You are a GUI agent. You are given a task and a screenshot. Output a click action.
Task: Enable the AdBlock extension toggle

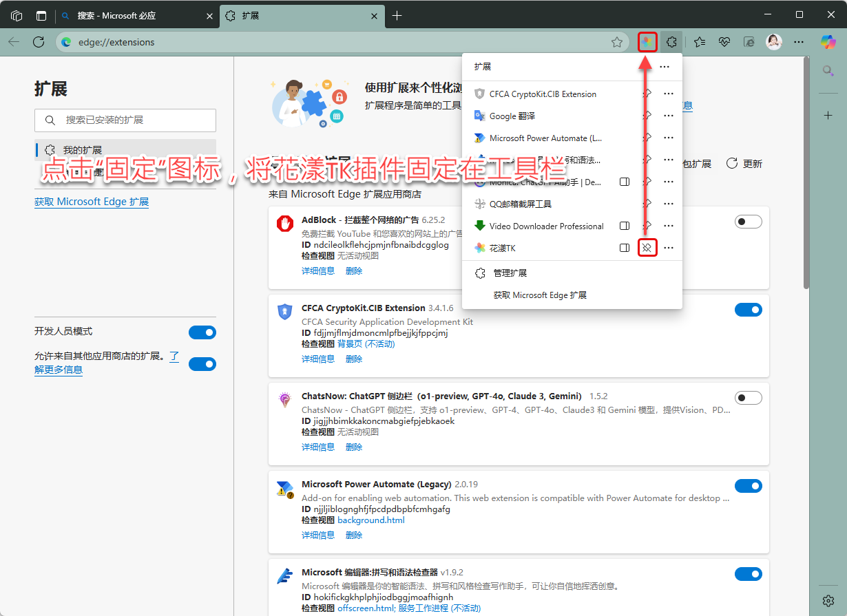(x=749, y=222)
